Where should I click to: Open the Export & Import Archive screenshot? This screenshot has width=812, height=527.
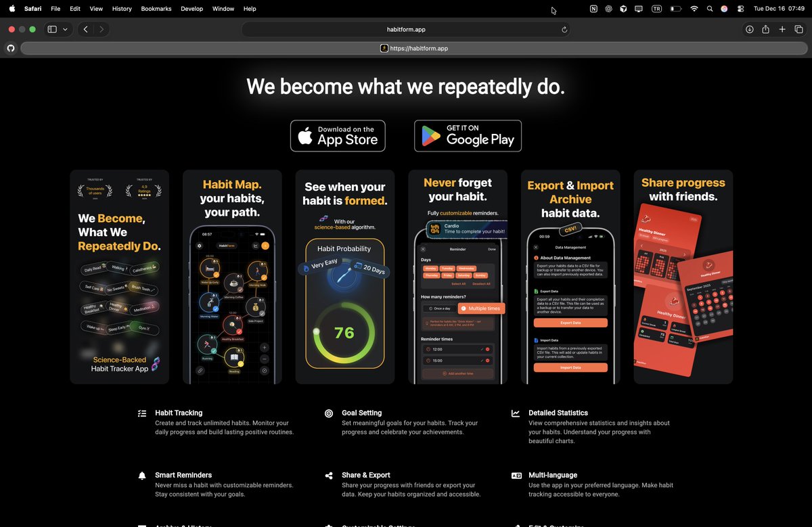pyautogui.click(x=570, y=277)
